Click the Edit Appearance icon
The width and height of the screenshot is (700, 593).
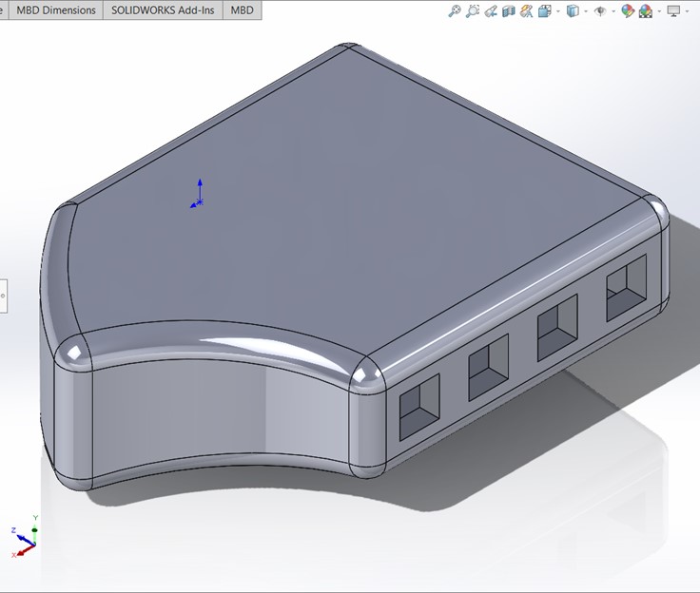(x=628, y=10)
